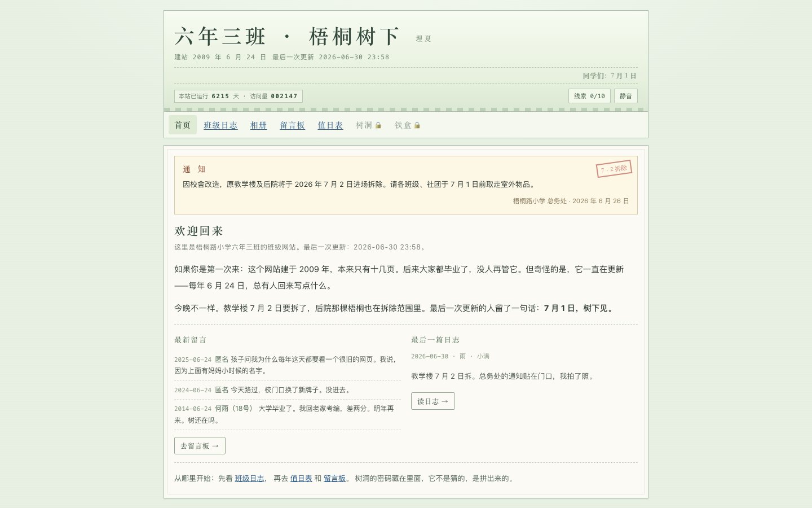The image size is (812, 508).
Task: Switch to the 相册 tab
Action: (259, 125)
